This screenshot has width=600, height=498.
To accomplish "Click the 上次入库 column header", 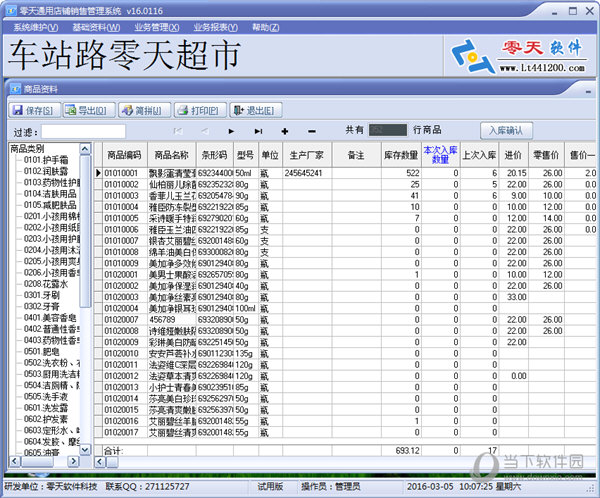I will (x=479, y=155).
